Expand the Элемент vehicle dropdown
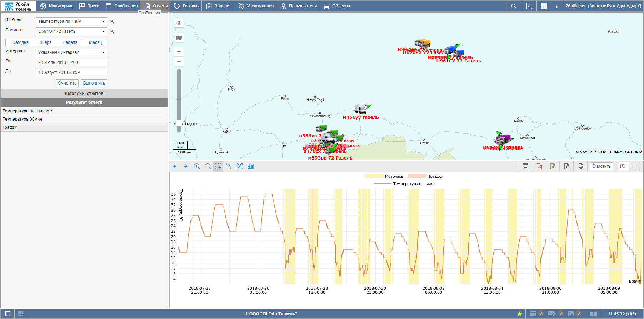 pos(71,31)
